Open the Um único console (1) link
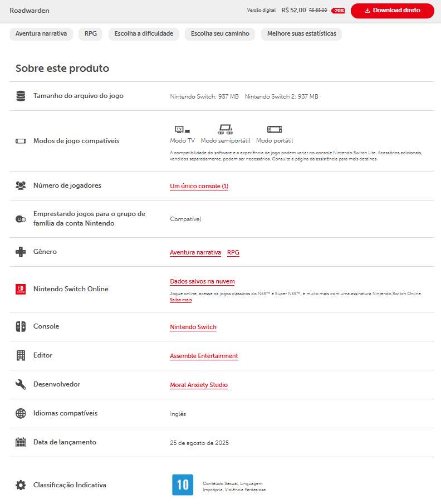The height and width of the screenshot is (504, 441). click(x=199, y=186)
